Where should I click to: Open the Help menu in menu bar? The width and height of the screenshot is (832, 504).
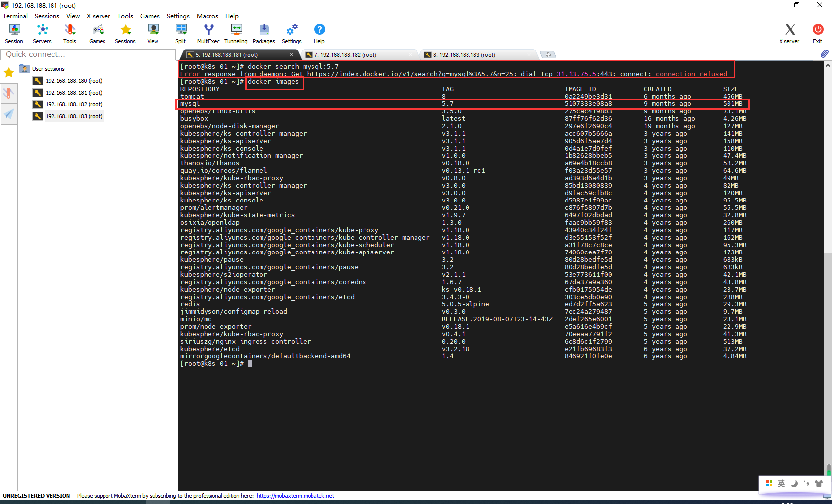[232, 16]
